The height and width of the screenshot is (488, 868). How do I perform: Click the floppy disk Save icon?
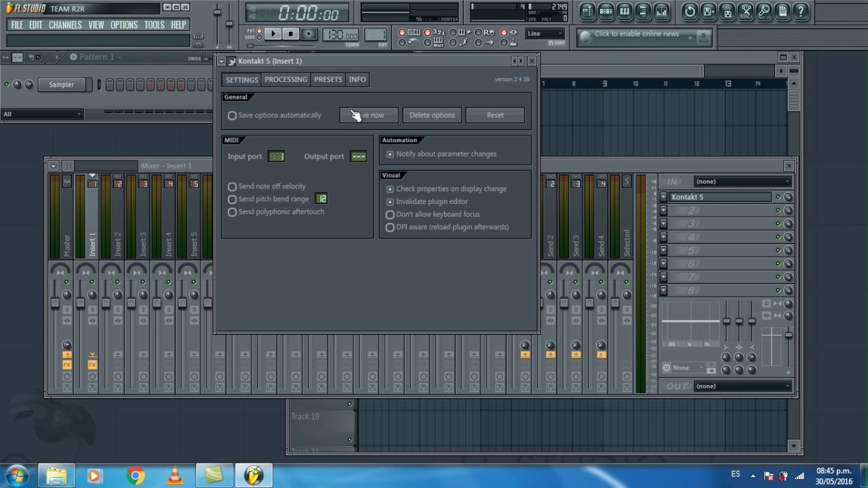tap(727, 11)
